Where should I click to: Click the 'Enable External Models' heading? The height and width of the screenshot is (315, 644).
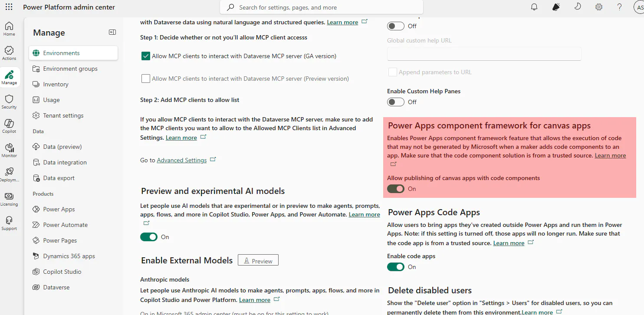click(x=187, y=260)
